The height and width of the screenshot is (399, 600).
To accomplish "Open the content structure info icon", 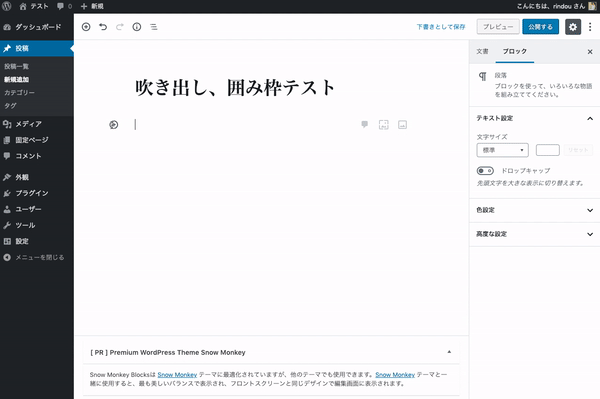I will click(137, 27).
